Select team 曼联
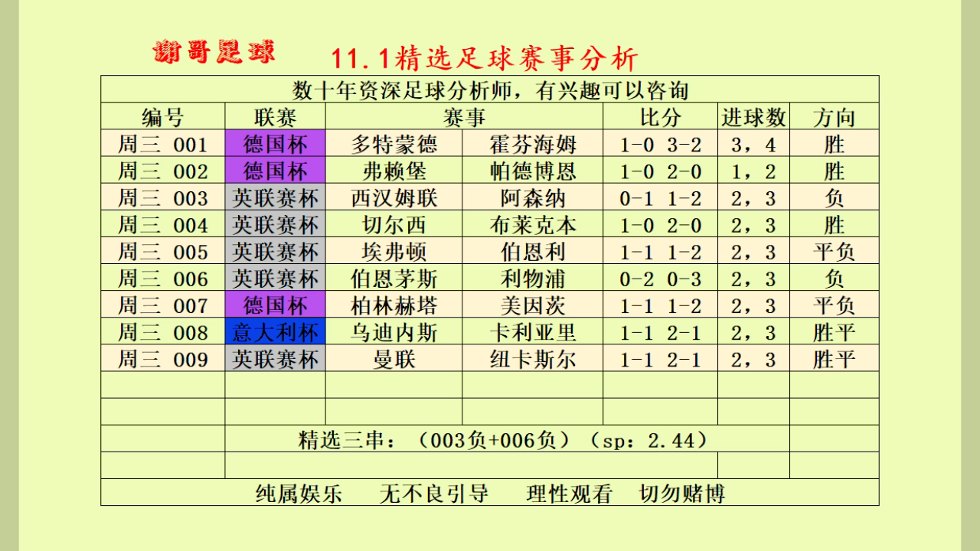This screenshot has width=980, height=551. click(394, 358)
